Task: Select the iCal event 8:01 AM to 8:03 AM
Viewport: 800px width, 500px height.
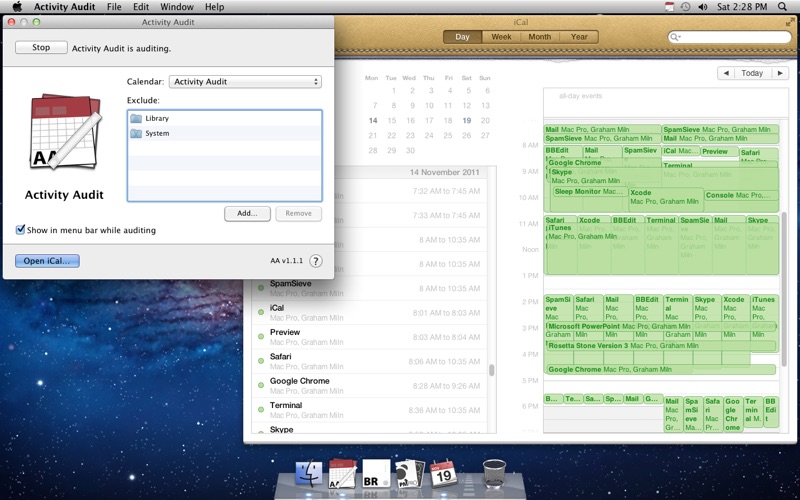Action: tap(370, 312)
